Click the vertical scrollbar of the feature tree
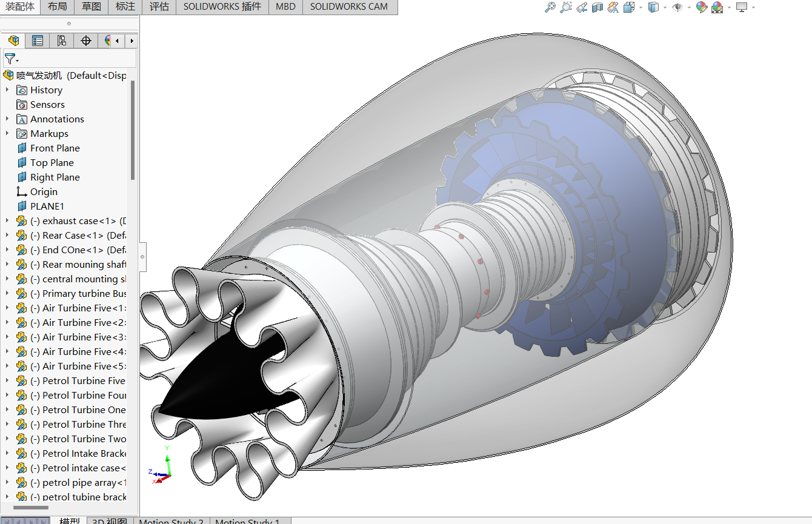Image resolution: width=812 pixels, height=524 pixels. pyautogui.click(x=133, y=130)
